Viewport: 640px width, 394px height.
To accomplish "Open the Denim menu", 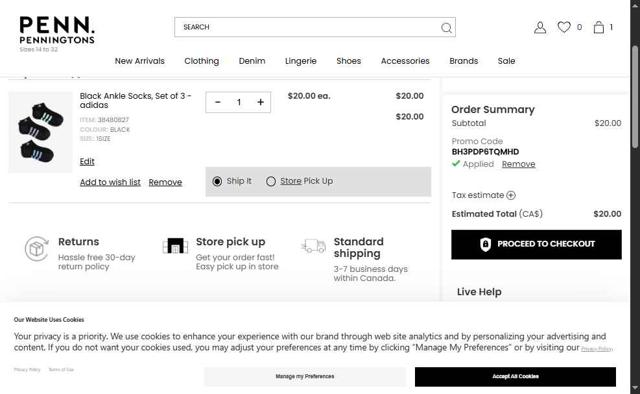I will [x=252, y=61].
